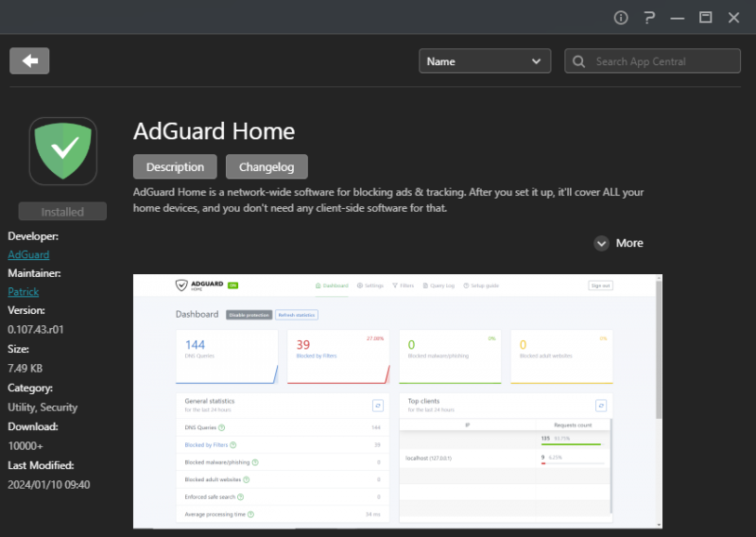Select download count 10000+
The width and height of the screenshot is (756, 537).
(26, 446)
